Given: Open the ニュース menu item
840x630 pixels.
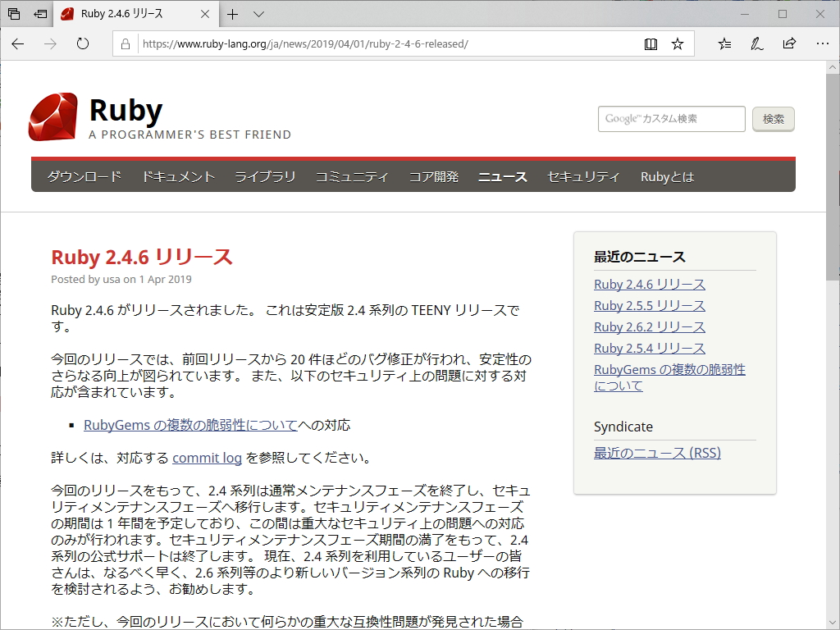Looking at the screenshot, I should 503,177.
